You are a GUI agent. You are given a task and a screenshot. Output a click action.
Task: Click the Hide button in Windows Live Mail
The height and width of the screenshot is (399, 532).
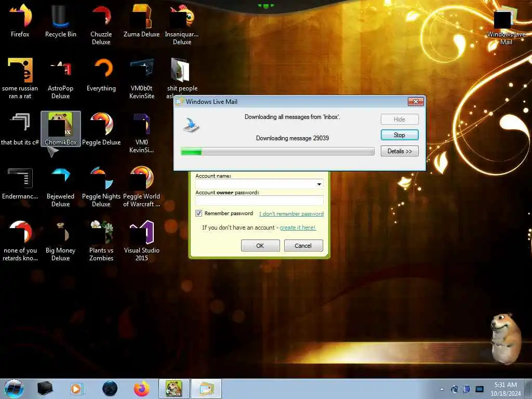click(400, 119)
